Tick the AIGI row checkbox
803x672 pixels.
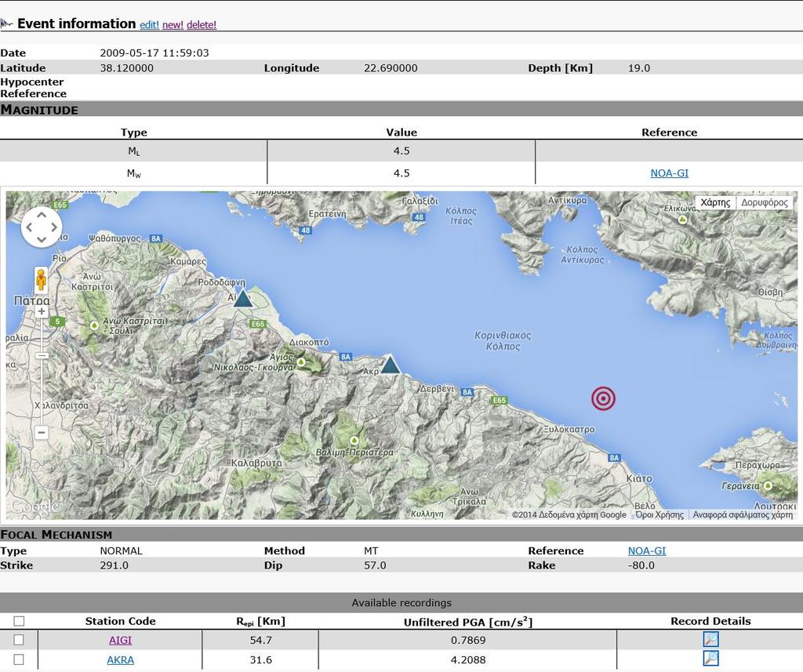point(19,640)
